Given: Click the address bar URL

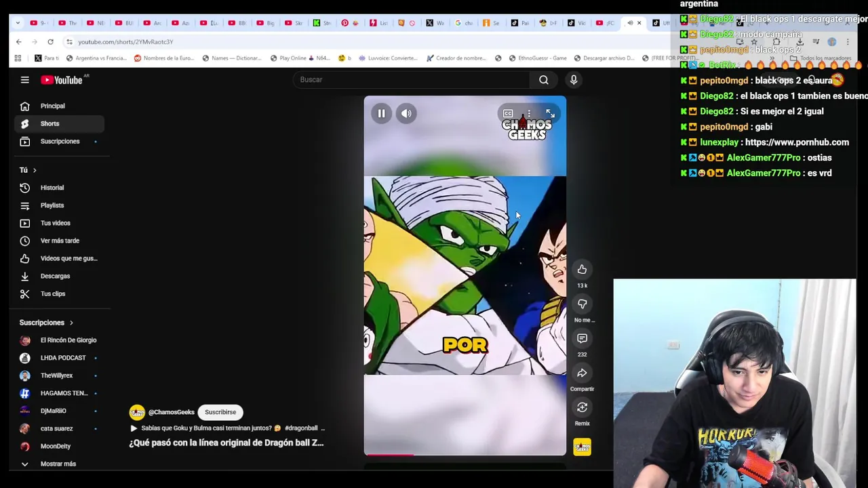Looking at the screenshot, I should [x=125, y=42].
